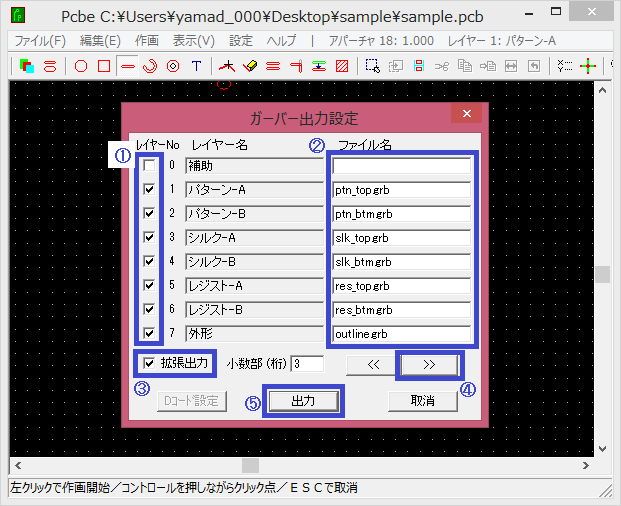Click the vertex edit tool icon

pyautogui.click(x=227, y=66)
